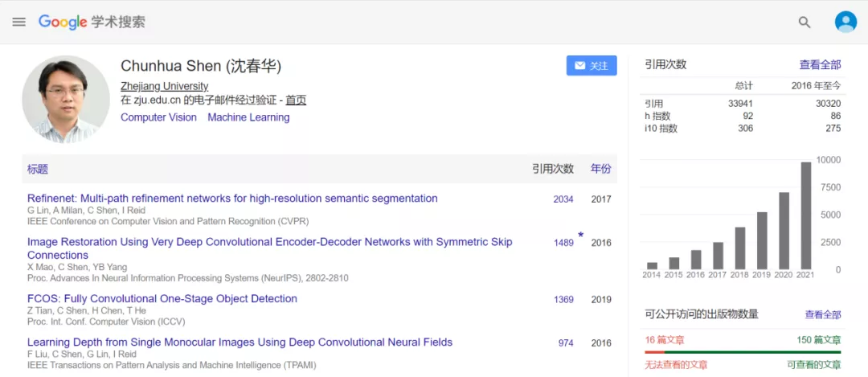Screen dimensions: 868x377
Task: Follow the author with 关注 button
Action: tap(592, 66)
